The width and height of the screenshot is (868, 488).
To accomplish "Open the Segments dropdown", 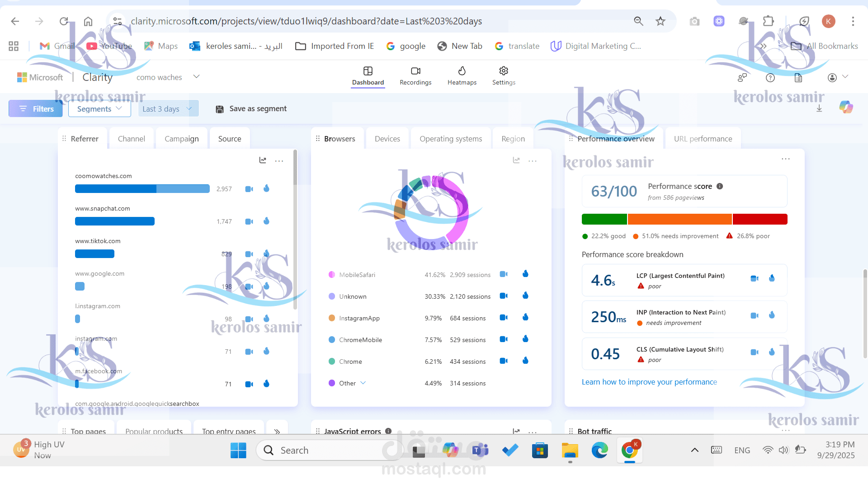I will click(99, 109).
